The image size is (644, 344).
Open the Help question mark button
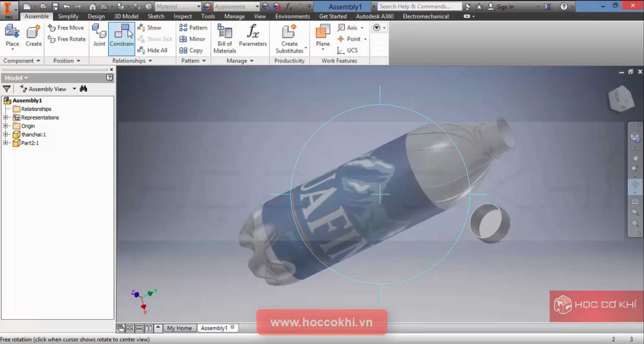tap(564, 6)
